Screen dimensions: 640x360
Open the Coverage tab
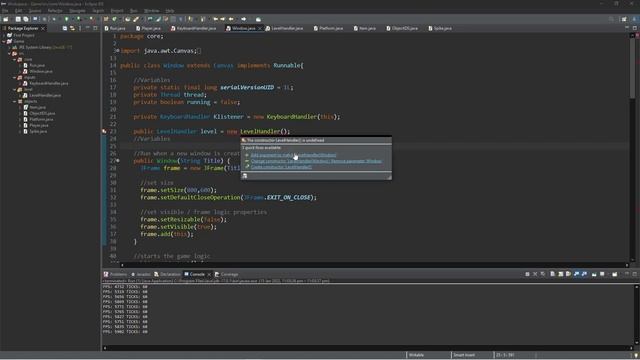[x=227, y=274]
